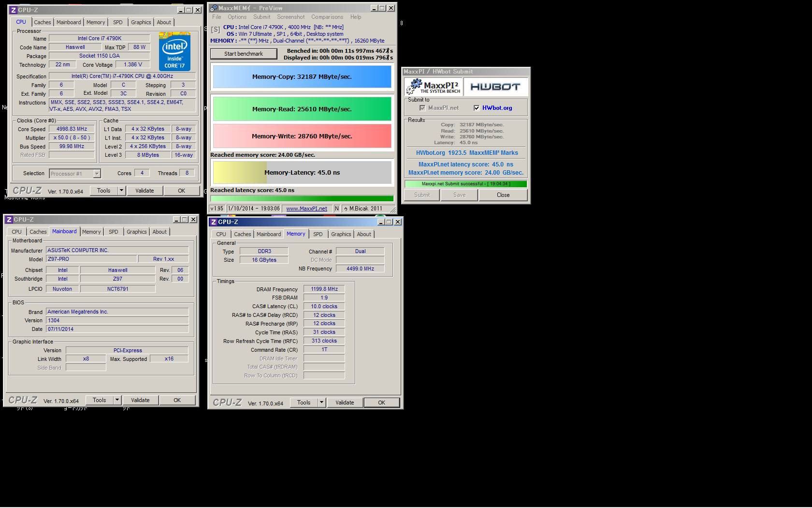The width and height of the screenshot is (812, 508).
Task: Click the Maxxpi.net Submit successful status bar
Action: point(466,184)
